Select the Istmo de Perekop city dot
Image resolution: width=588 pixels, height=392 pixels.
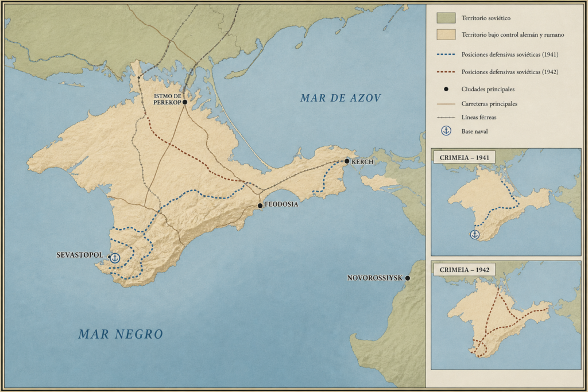click(184, 102)
